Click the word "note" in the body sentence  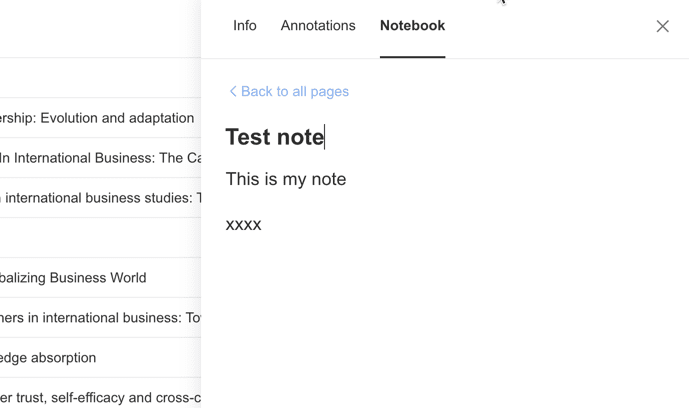pos(326,179)
